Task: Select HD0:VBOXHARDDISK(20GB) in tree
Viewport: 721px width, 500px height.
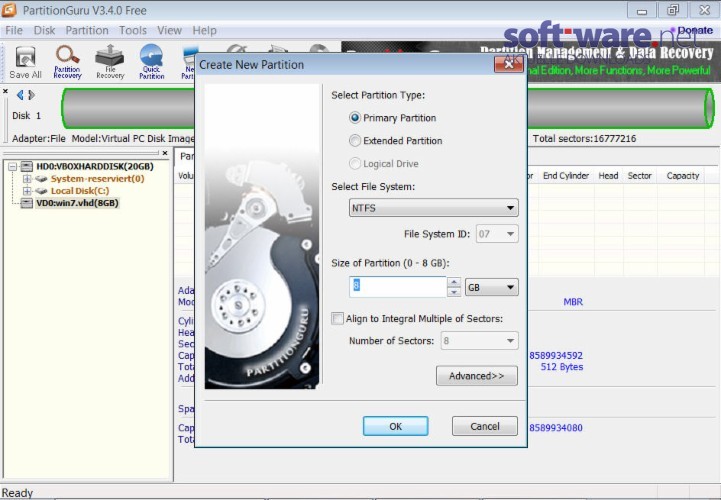Action: click(x=95, y=166)
